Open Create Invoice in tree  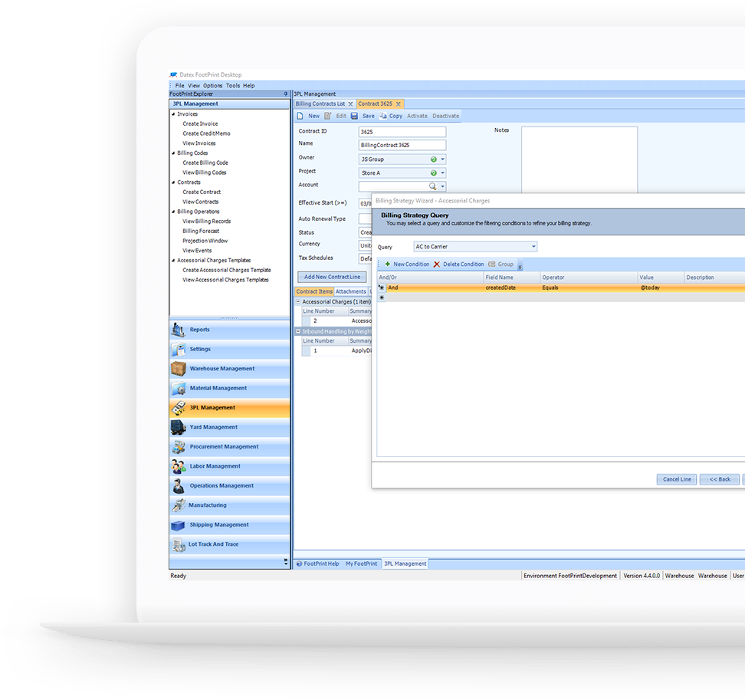pyautogui.click(x=200, y=124)
